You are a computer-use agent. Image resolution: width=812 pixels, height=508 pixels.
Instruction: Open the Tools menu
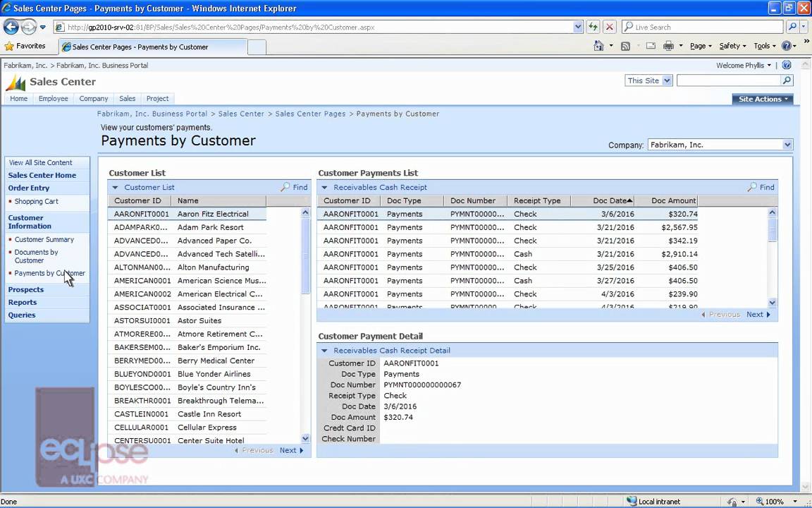click(x=764, y=46)
